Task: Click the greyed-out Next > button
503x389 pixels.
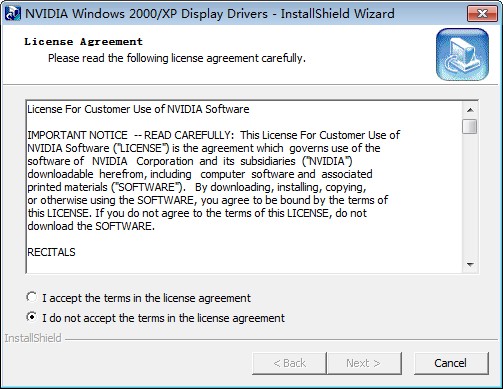Action: [x=364, y=363]
